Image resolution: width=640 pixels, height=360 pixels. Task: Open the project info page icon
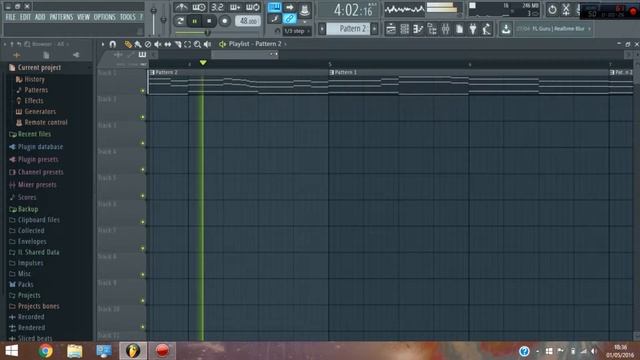click(459, 29)
